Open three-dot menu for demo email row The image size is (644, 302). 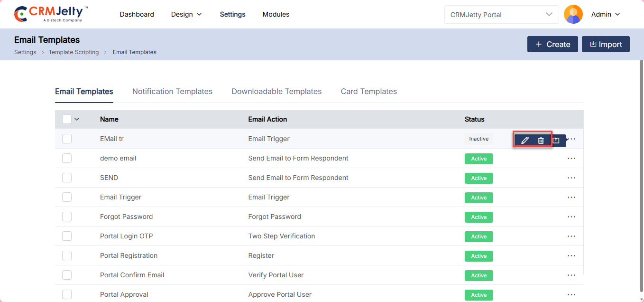point(571,159)
